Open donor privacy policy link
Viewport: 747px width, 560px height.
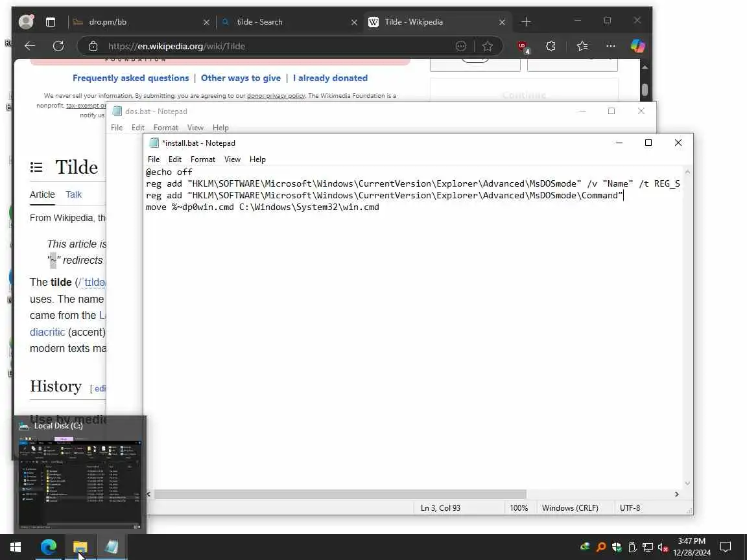coord(276,96)
